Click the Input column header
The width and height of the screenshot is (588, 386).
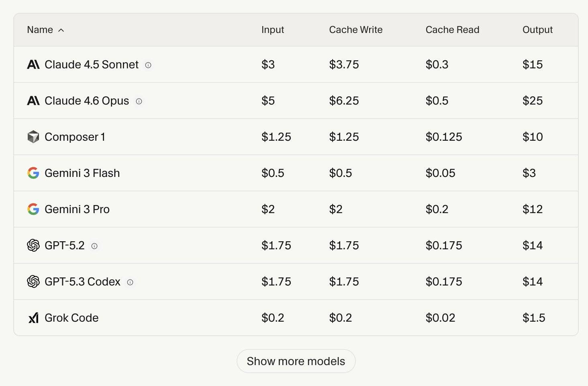click(x=272, y=30)
